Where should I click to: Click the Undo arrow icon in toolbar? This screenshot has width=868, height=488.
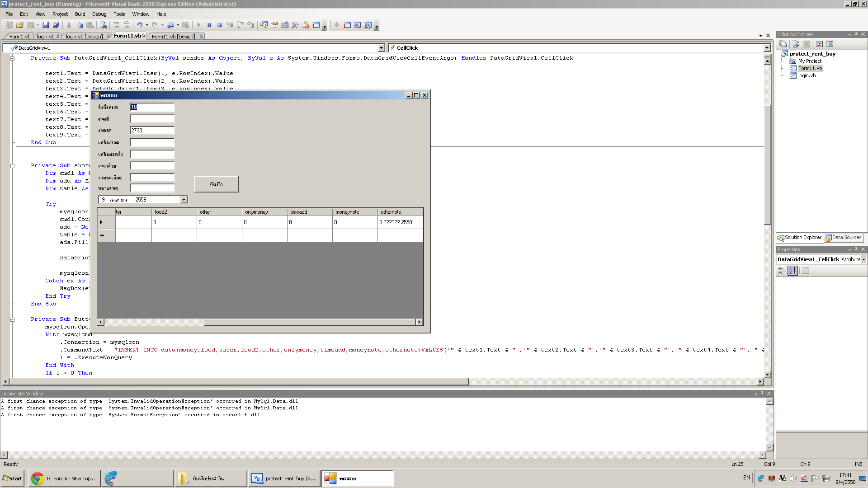point(139,25)
